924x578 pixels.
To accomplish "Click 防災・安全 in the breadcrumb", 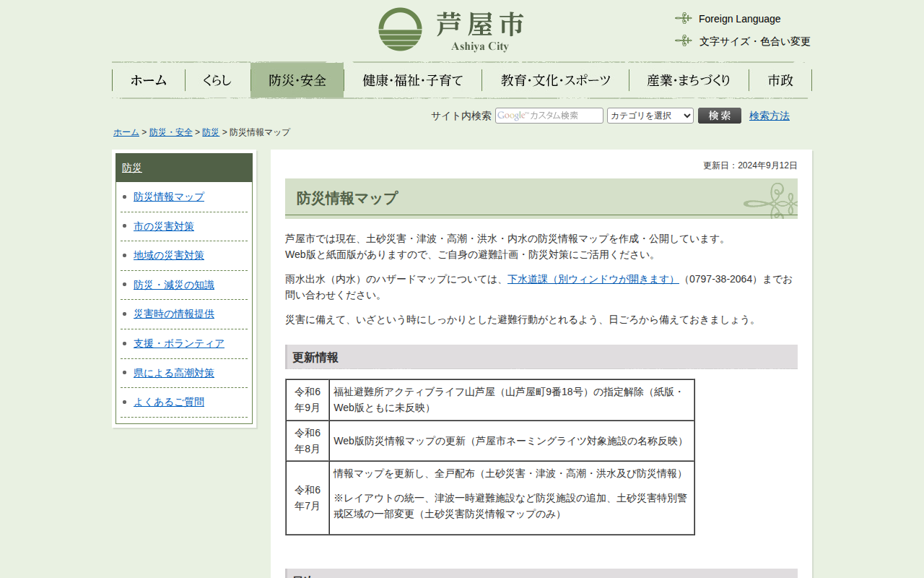I will point(171,132).
